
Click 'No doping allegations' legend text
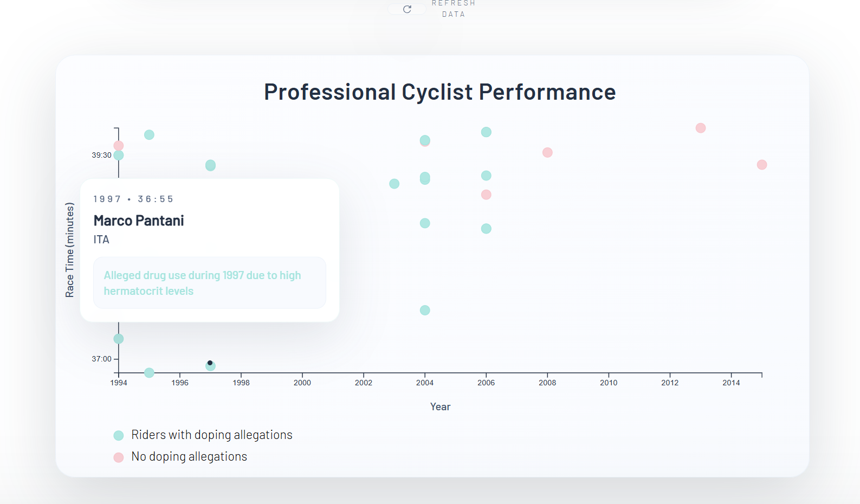coord(189,456)
